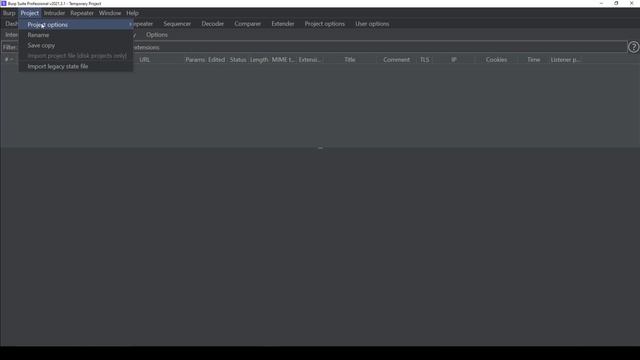Screen dimensions: 640x360
Task: Switch to the Decoder tab
Action: coord(213,24)
